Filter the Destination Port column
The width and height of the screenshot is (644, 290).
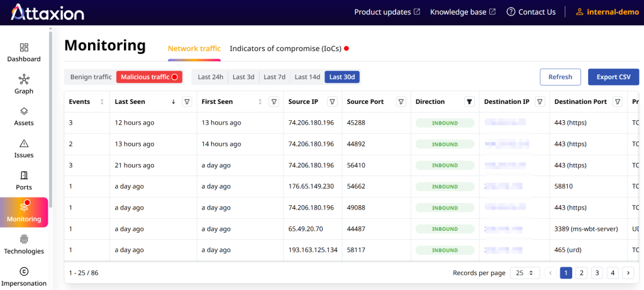tap(618, 102)
